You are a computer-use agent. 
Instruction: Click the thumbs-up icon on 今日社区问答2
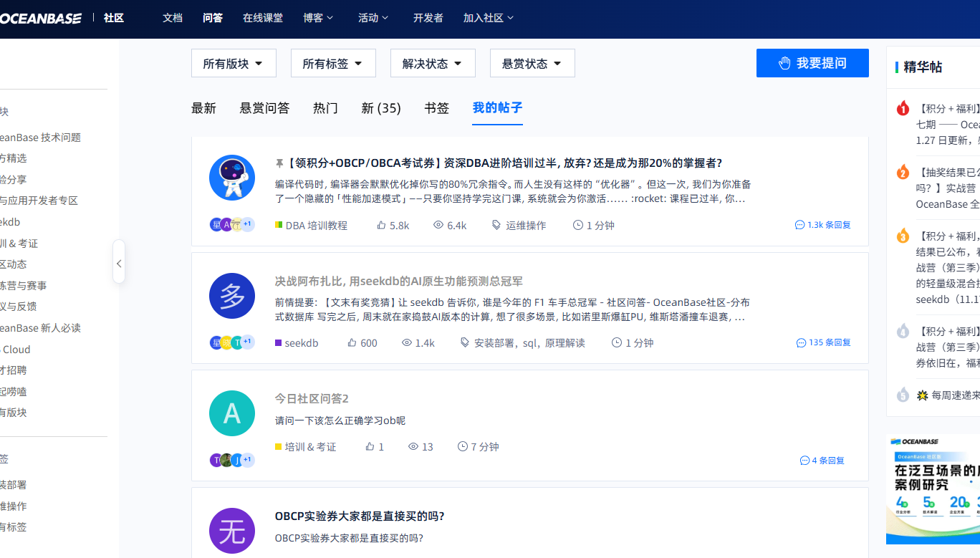click(370, 447)
